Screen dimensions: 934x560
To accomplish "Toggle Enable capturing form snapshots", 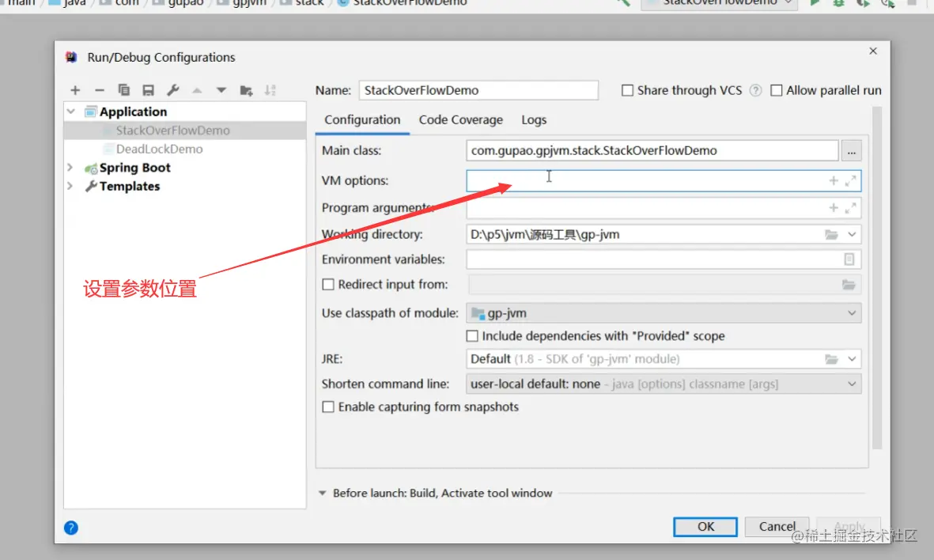I will coord(328,407).
